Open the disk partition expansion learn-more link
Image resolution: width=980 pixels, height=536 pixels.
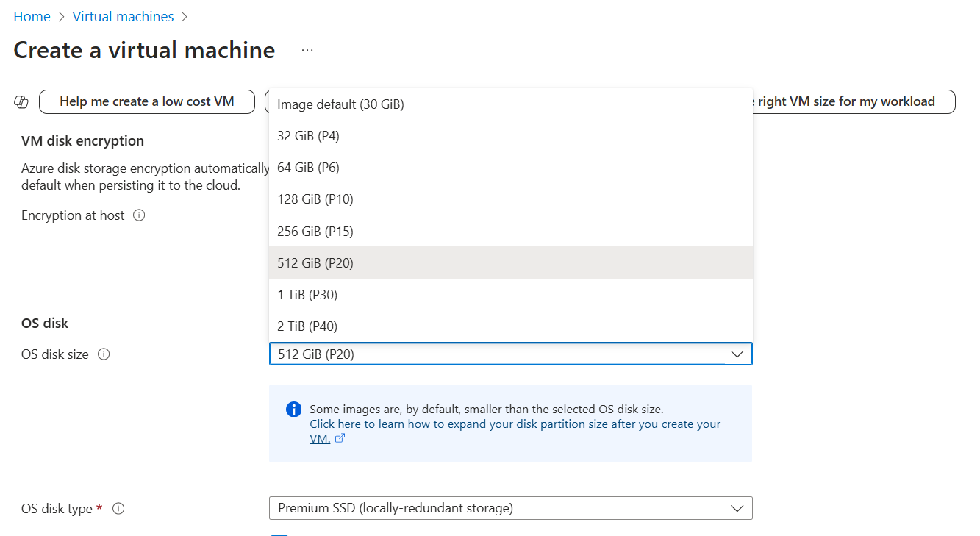515,424
